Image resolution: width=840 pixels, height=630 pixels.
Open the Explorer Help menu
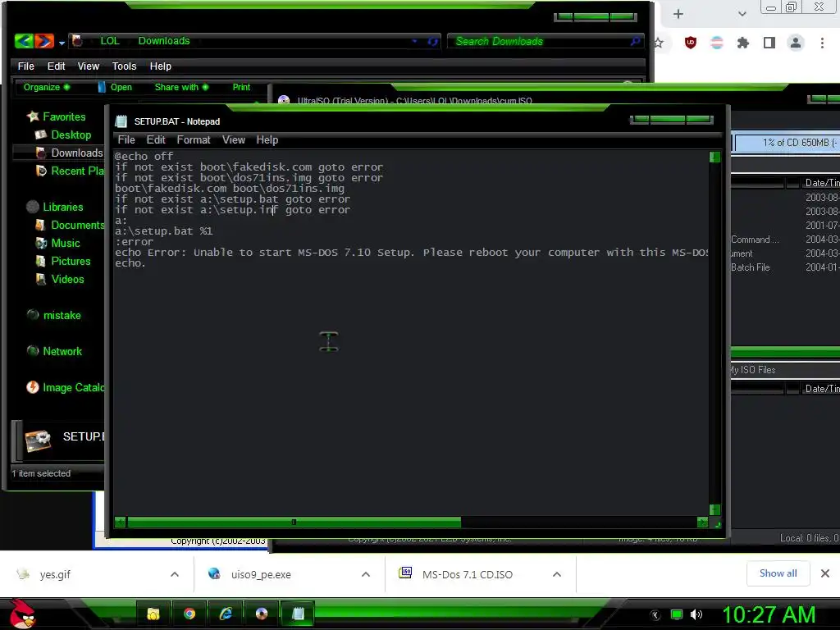(x=160, y=66)
